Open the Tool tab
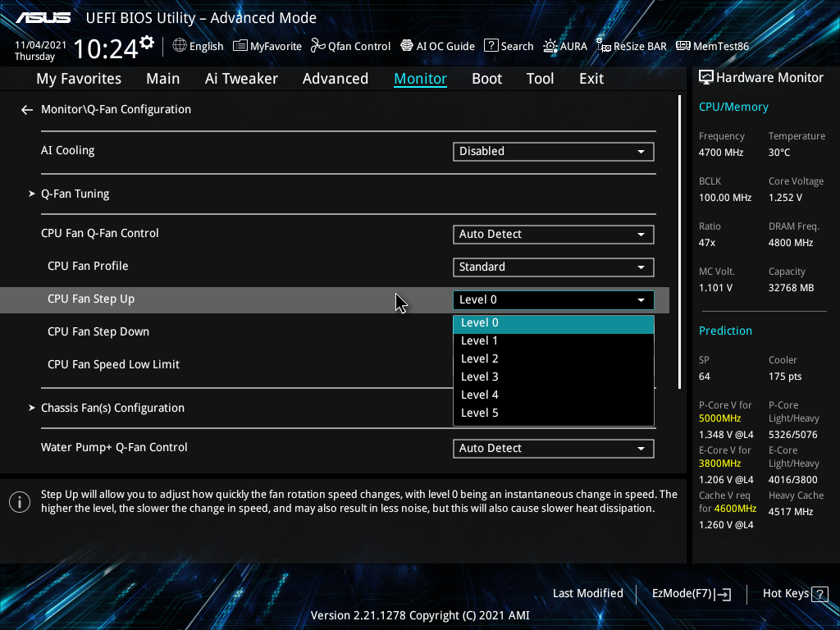 pyautogui.click(x=540, y=79)
